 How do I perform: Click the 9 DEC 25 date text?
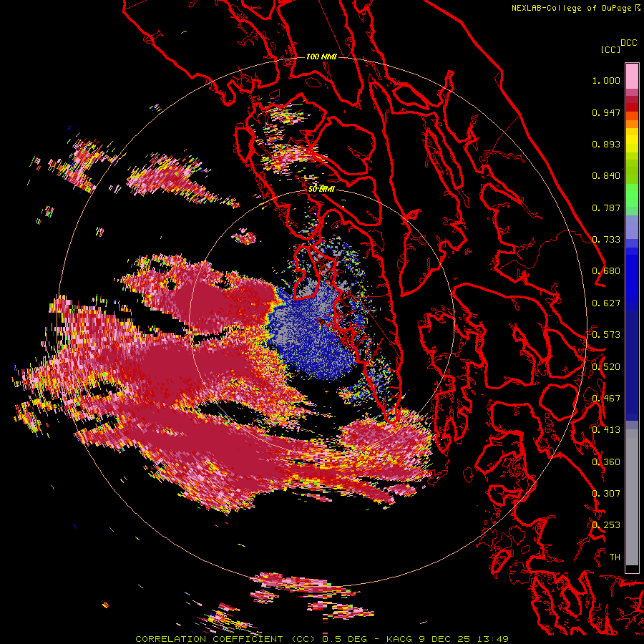[444, 639]
